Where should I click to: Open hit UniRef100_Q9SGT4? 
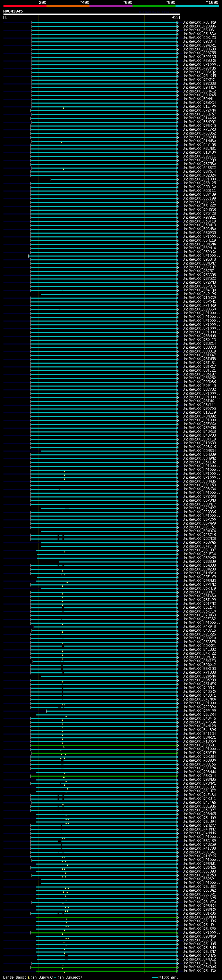(199, 41)
